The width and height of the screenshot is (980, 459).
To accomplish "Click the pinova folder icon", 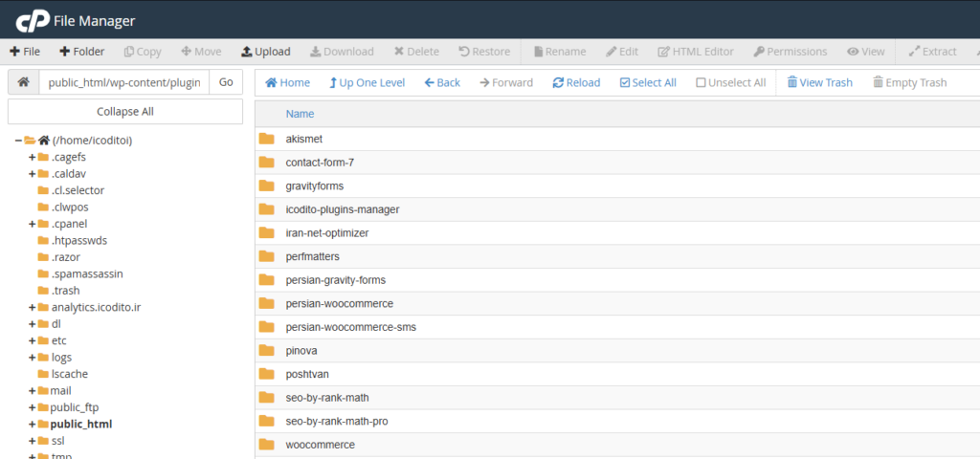I will pyautogui.click(x=267, y=351).
